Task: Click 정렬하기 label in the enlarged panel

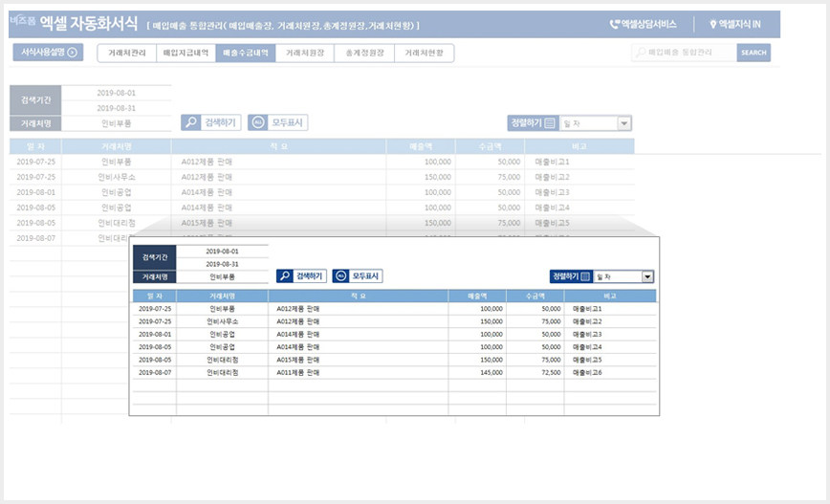Action: 566,276
